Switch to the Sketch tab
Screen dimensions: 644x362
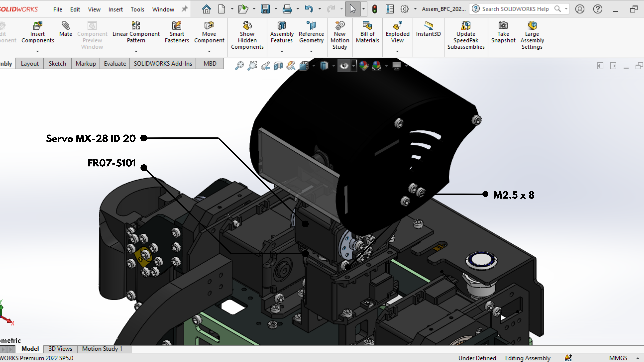tap(58, 64)
